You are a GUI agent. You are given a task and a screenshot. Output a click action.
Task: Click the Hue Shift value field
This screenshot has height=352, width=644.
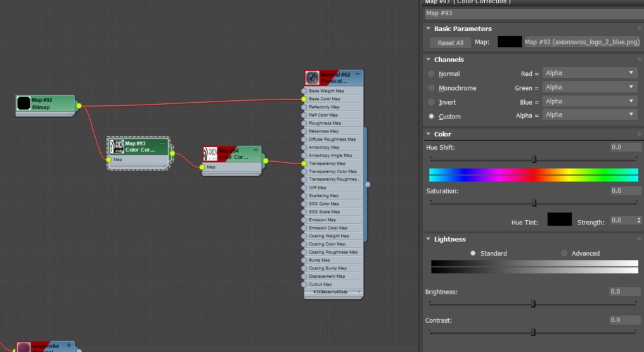coord(626,147)
